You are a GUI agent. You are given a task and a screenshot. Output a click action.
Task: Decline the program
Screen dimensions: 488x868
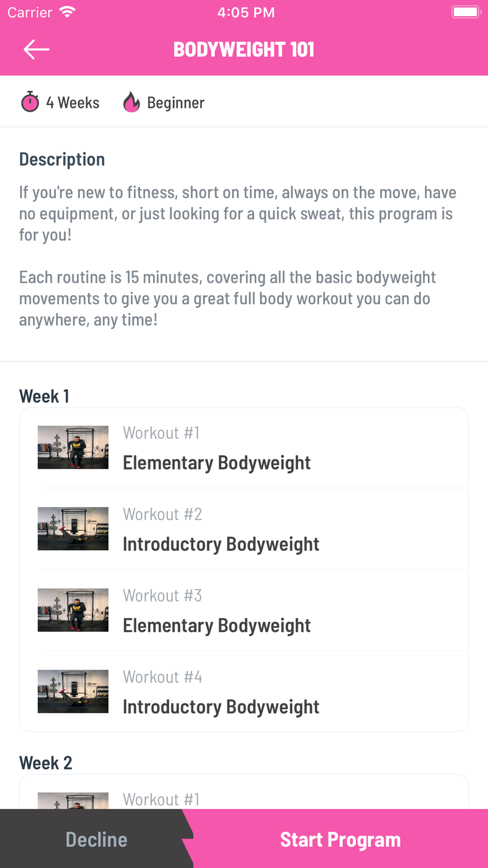coord(96,839)
